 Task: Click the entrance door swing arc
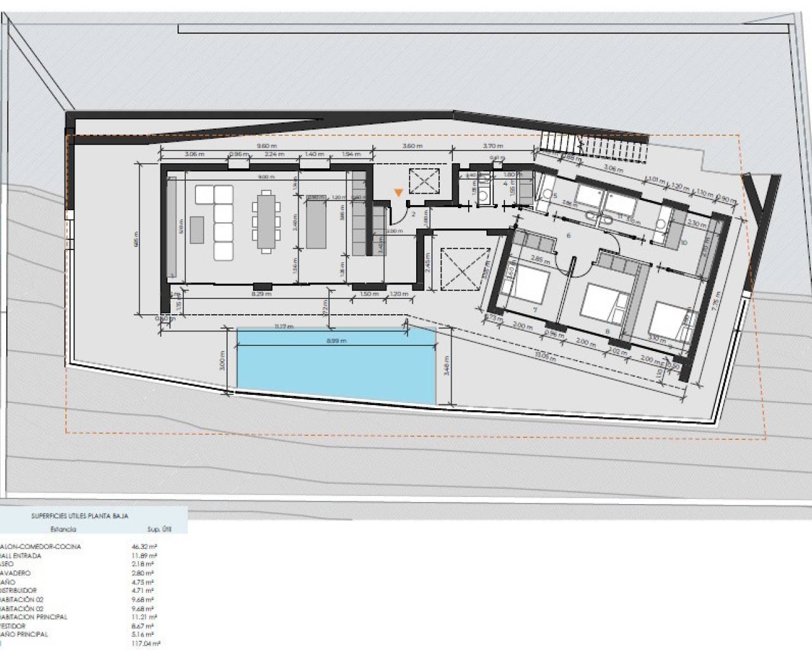click(x=397, y=218)
